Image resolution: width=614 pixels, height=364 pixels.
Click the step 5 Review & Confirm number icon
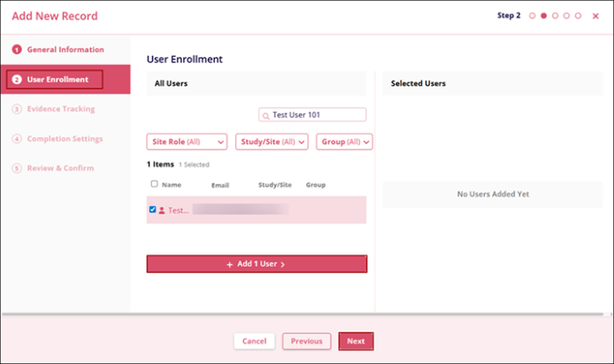pyautogui.click(x=17, y=168)
